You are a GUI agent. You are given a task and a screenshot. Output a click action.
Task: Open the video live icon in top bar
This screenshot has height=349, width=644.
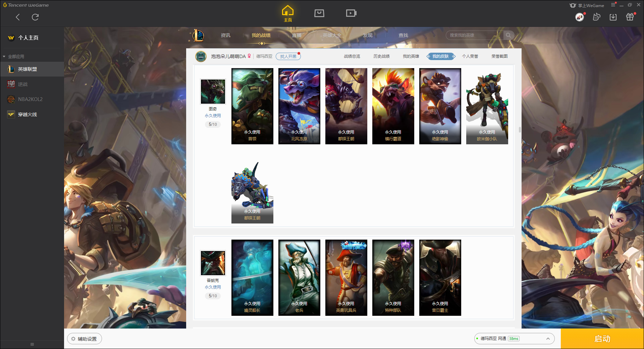pyautogui.click(x=351, y=13)
